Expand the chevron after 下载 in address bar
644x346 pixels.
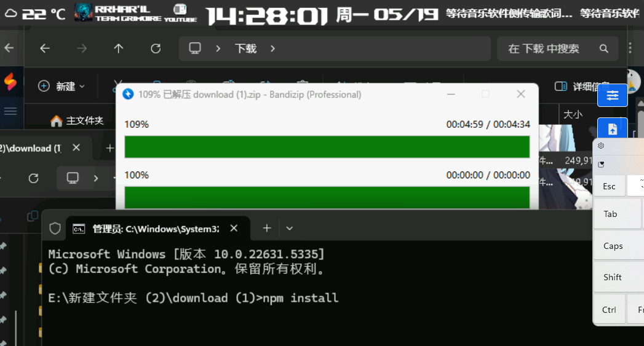click(x=272, y=49)
